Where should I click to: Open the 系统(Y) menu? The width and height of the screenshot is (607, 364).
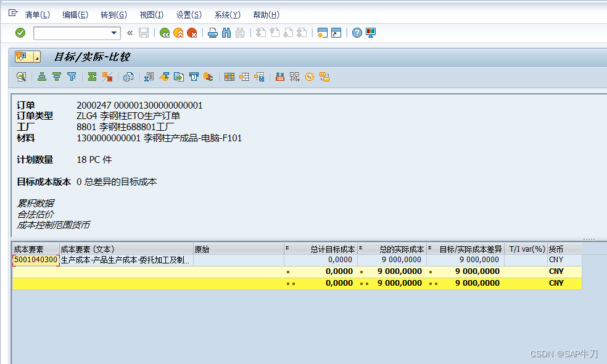[x=227, y=15]
